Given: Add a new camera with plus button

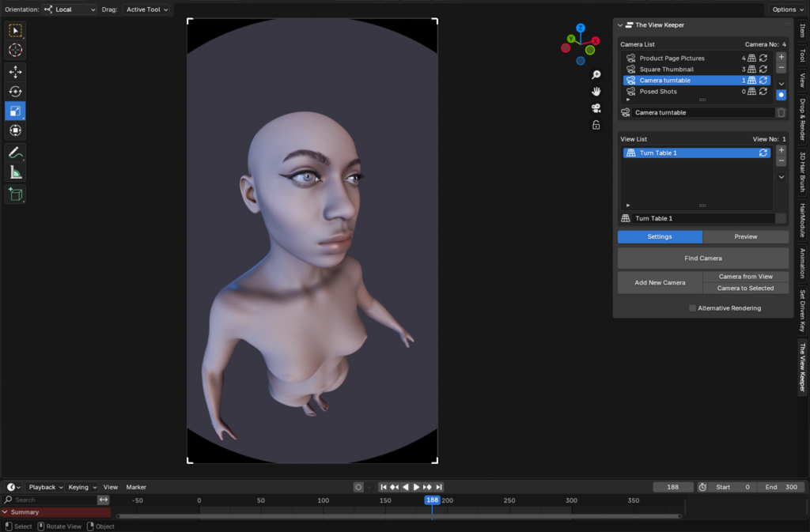Looking at the screenshot, I should (781, 57).
